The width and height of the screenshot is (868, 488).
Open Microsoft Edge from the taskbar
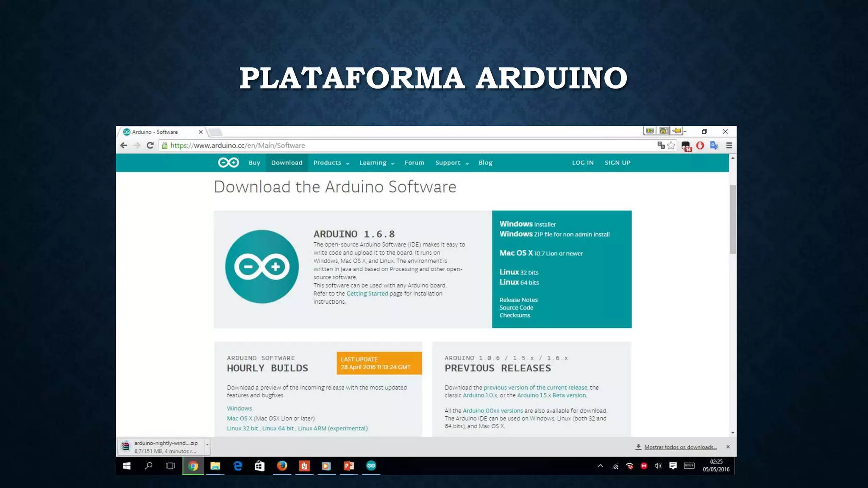(x=238, y=466)
